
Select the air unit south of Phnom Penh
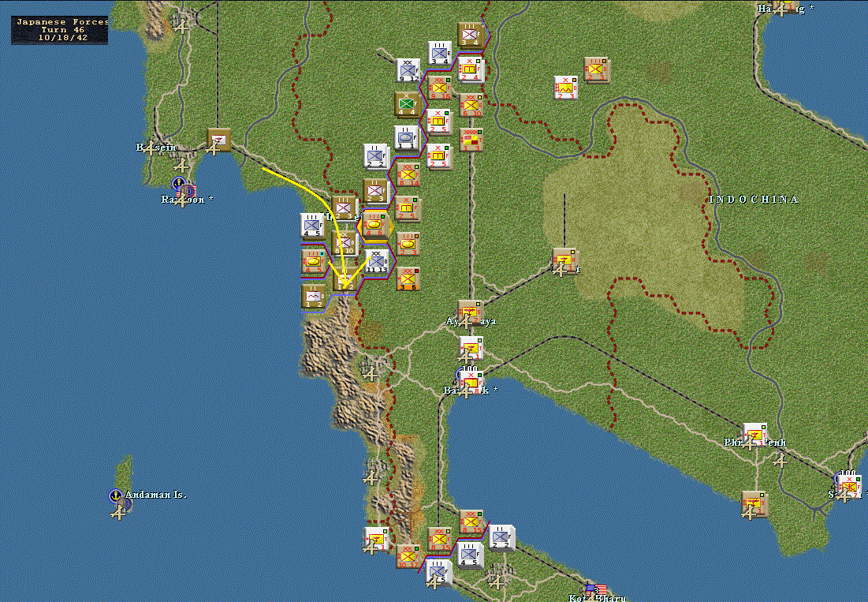[754, 503]
